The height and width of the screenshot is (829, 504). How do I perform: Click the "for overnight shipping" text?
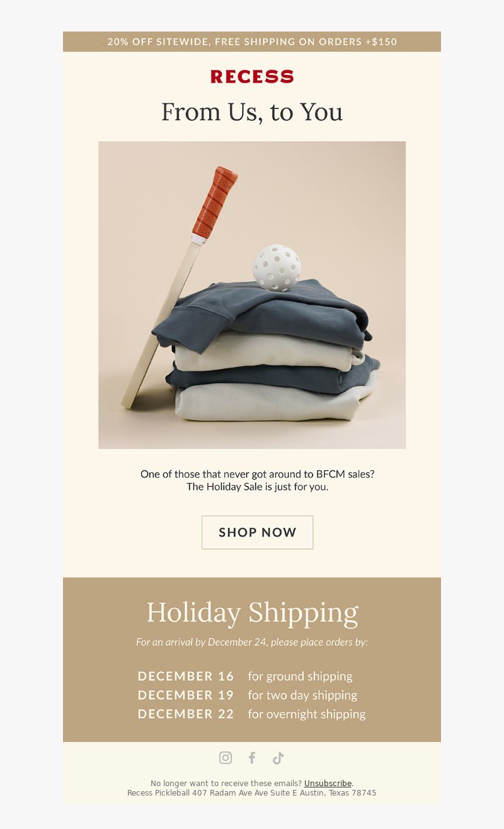point(307,714)
